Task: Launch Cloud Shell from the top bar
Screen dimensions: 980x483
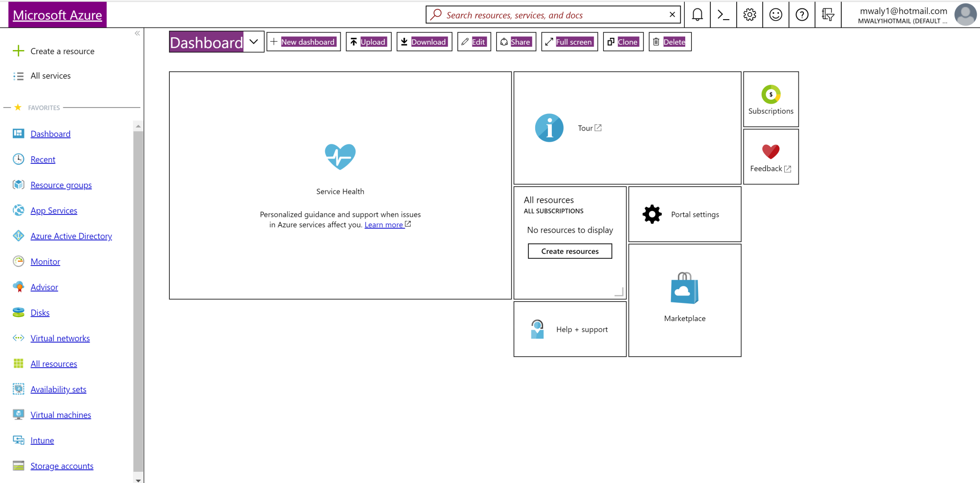Action: pyautogui.click(x=723, y=15)
